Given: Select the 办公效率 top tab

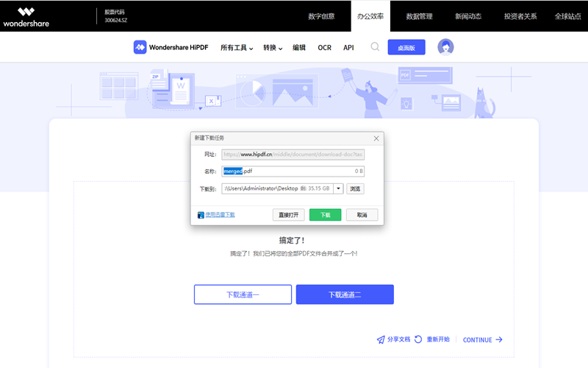Looking at the screenshot, I should coord(370,16).
